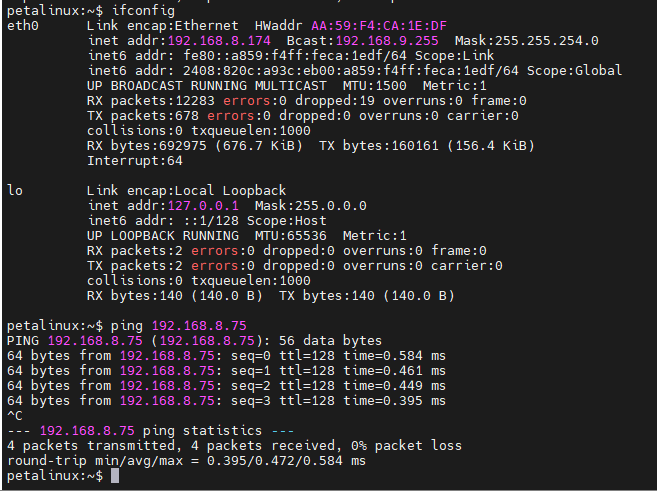Click the subnet mask 255.255.254.0

coord(545,40)
